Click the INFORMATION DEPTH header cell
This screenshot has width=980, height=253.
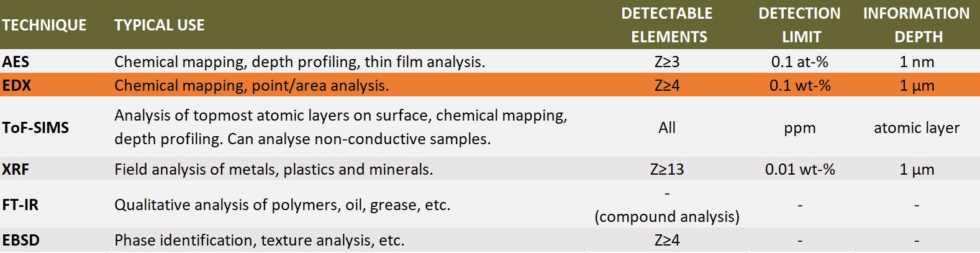pyautogui.click(x=917, y=25)
